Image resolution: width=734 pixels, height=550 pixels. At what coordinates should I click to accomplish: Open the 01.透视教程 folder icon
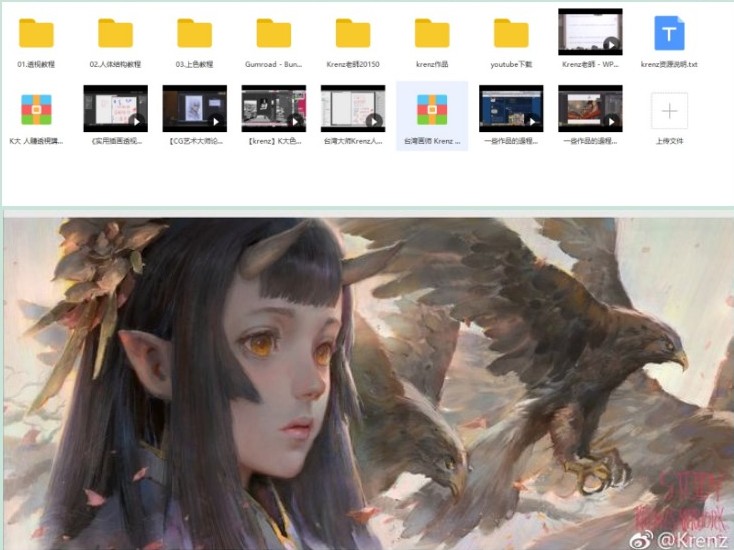(x=36, y=33)
